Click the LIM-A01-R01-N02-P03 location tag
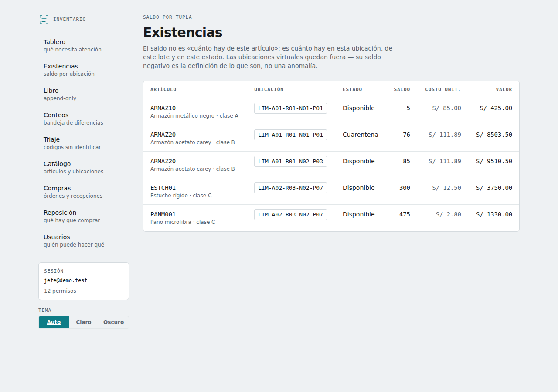The width and height of the screenshot is (558, 392). click(290, 162)
